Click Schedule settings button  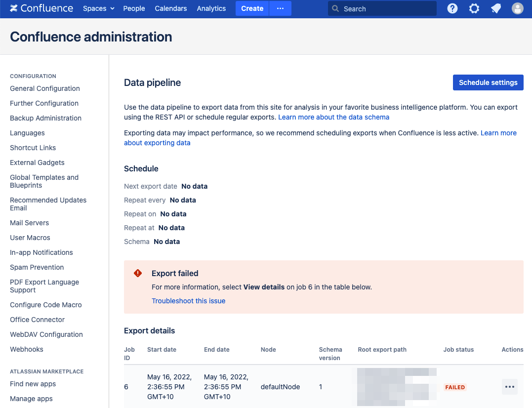tap(488, 82)
